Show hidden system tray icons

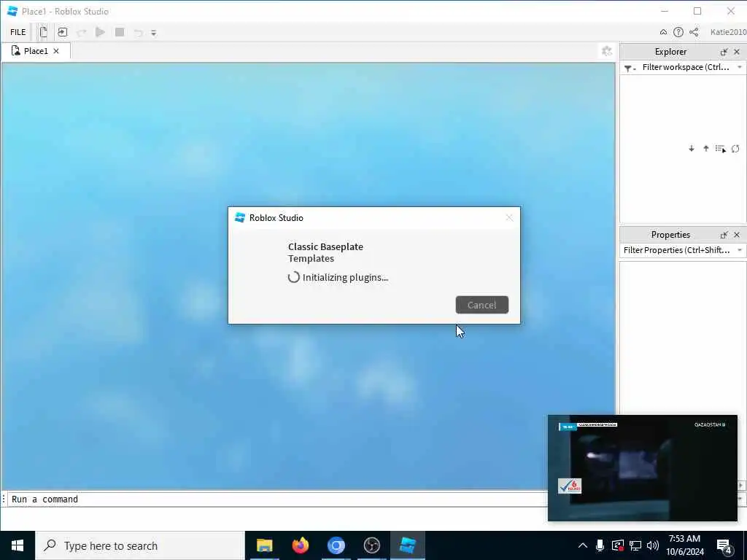tap(583, 545)
